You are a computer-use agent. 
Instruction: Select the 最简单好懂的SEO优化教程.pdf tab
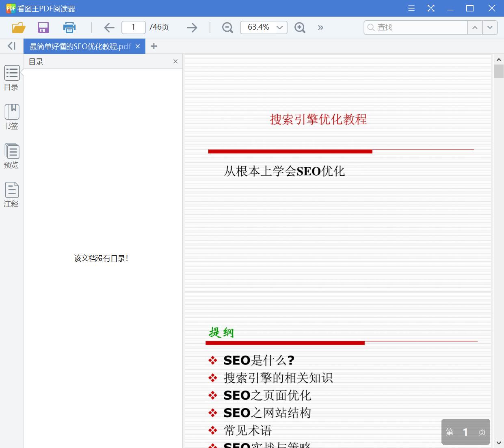pos(80,47)
